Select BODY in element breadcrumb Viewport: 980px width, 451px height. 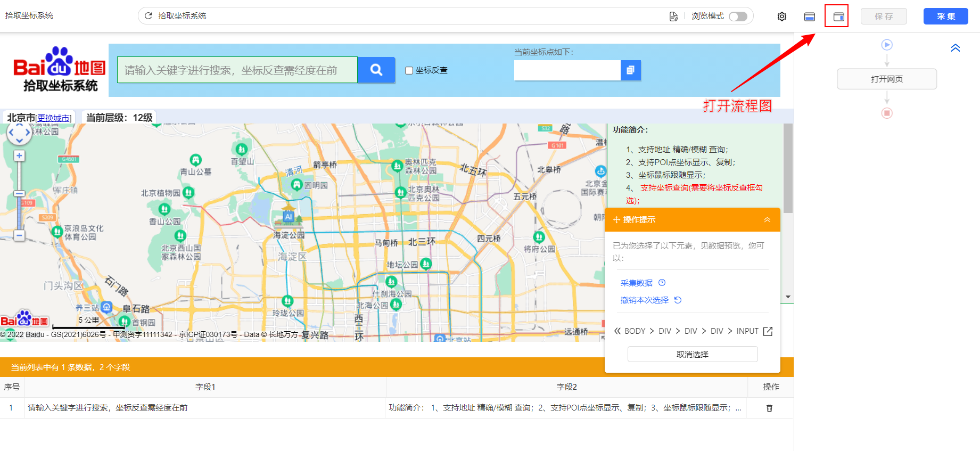coord(635,331)
